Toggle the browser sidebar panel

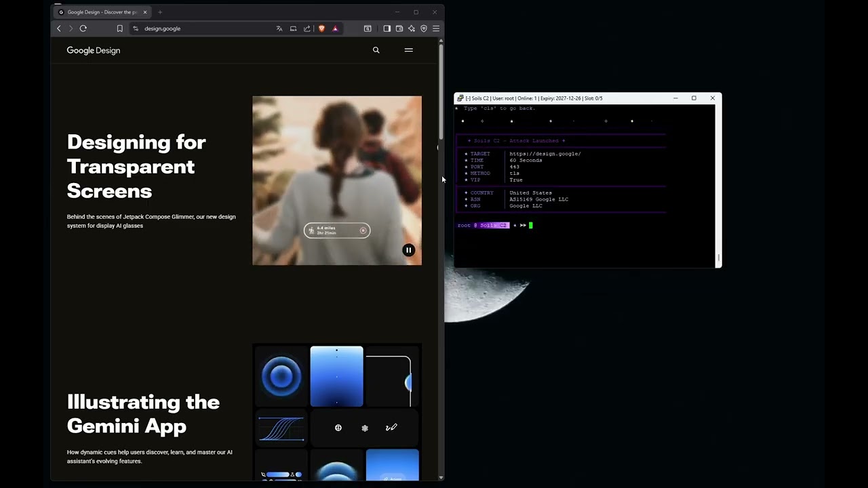click(387, 28)
